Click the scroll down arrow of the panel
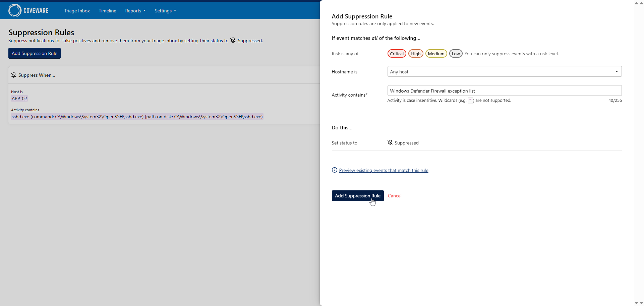This screenshot has width=644, height=306. click(636, 303)
